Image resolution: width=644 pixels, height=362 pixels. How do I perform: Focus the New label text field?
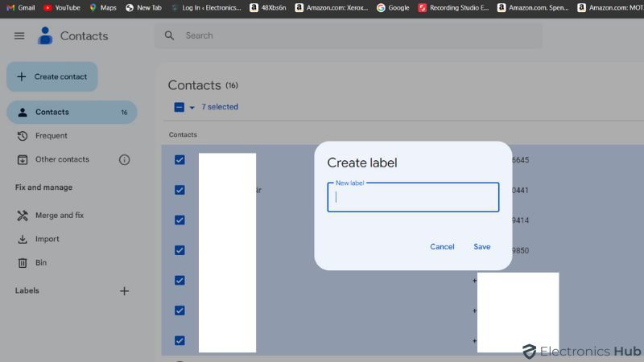(413, 198)
